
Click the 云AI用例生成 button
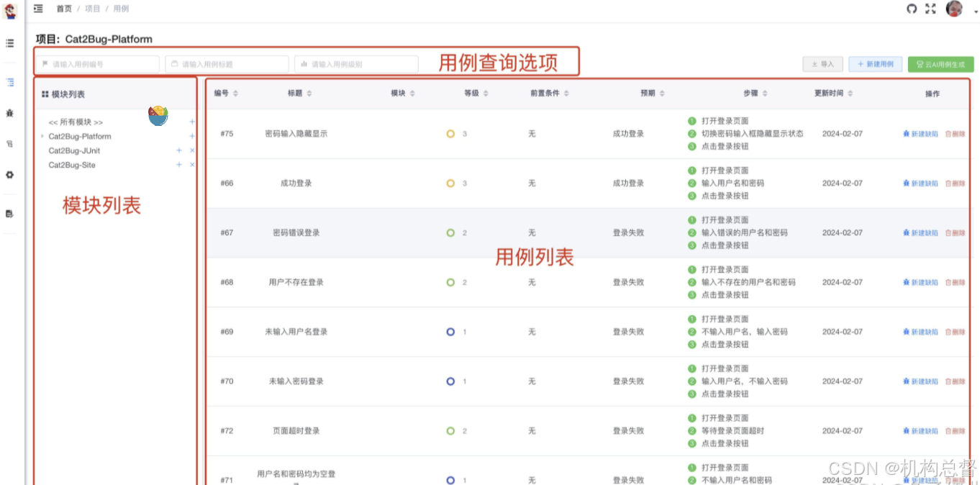(x=941, y=64)
